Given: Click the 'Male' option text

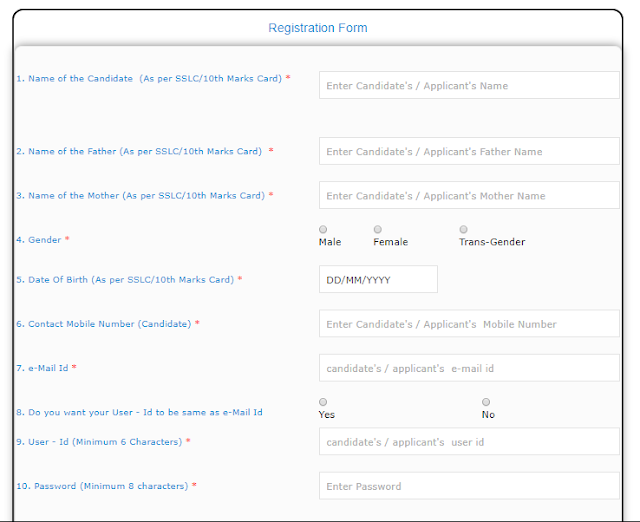Looking at the screenshot, I should (x=330, y=242).
